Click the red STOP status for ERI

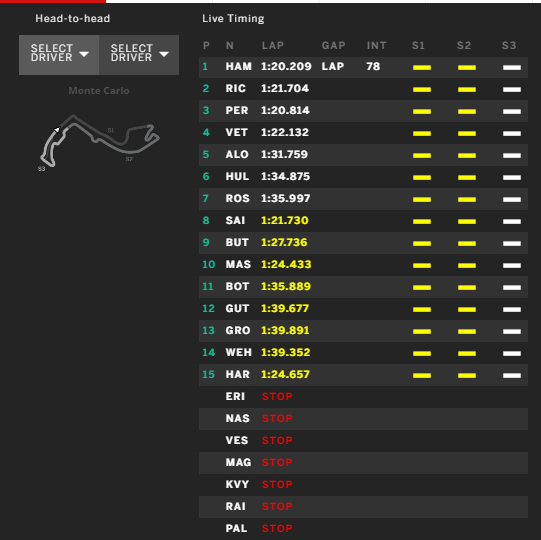[x=277, y=396]
